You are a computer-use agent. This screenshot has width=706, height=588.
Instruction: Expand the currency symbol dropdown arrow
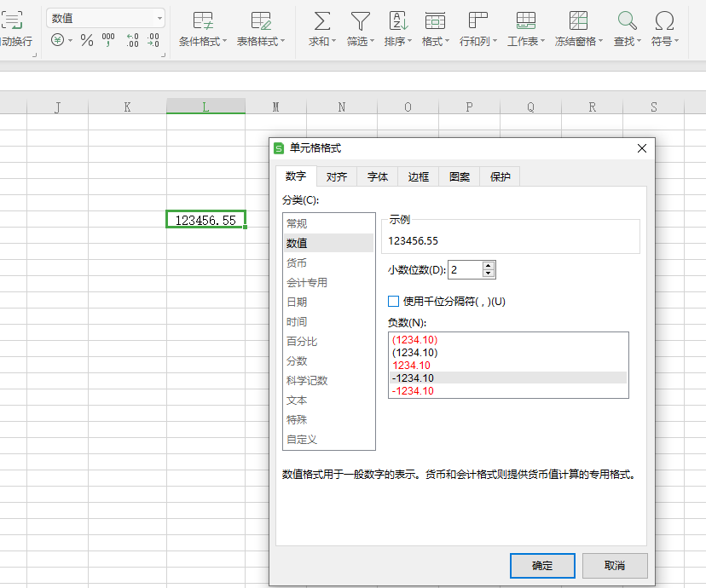[70, 41]
